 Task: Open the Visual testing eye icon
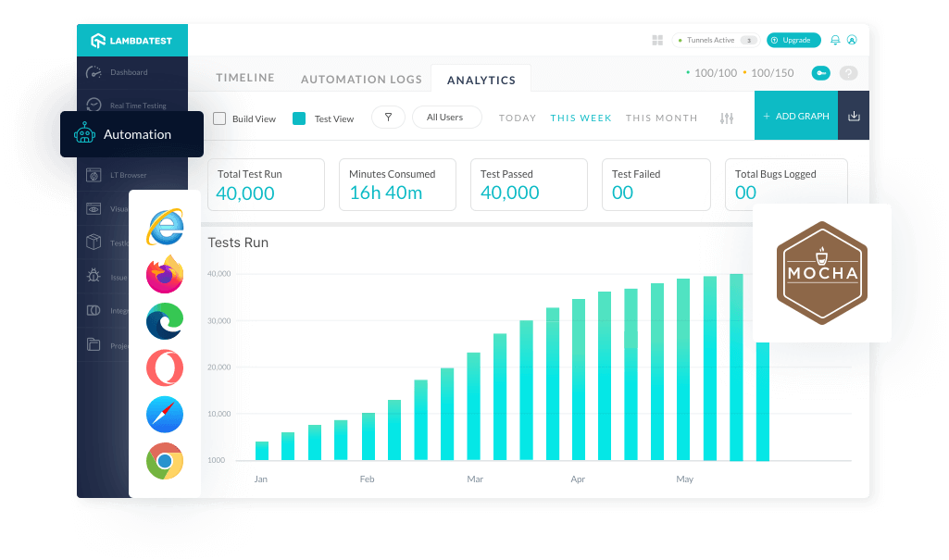[x=94, y=208]
